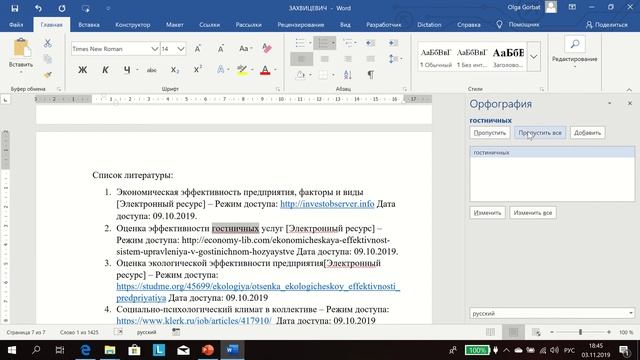Open the Times New Roman font dropdown
Image resolution: width=640 pixels, height=360 pixels.
(x=155, y=49)
